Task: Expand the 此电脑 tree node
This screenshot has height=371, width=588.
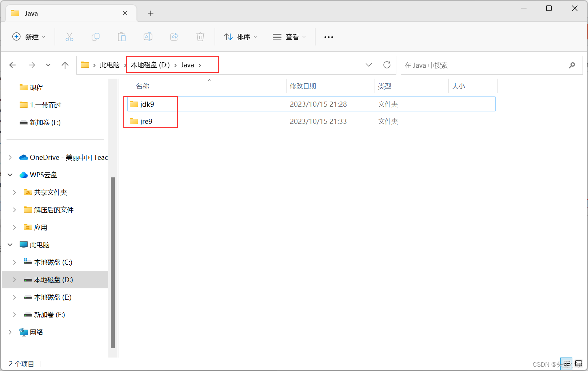Action: (x=10, y=244)
